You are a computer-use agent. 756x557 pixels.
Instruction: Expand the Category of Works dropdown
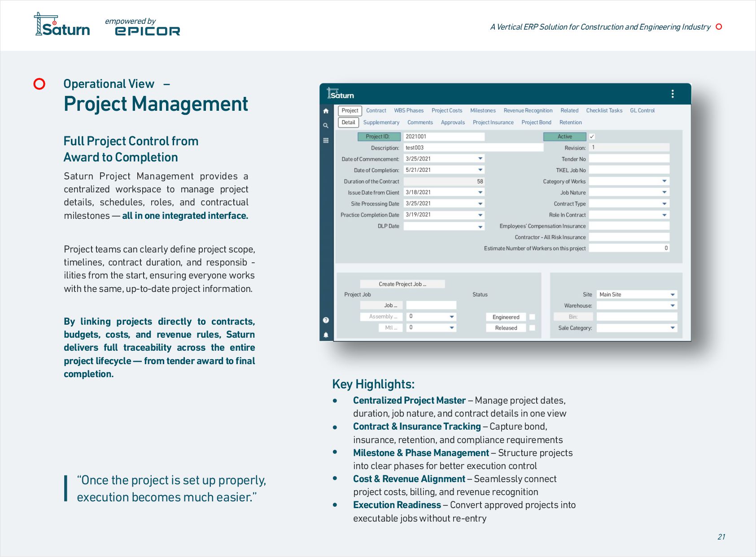[x=664, y=181]
